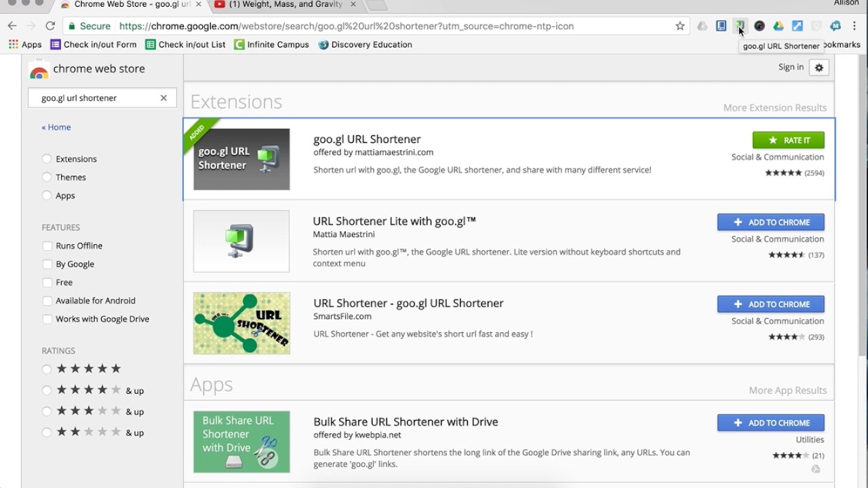The image size is (868, 488).
Task: Select the Apps radio filter
Action: (47, 195)
